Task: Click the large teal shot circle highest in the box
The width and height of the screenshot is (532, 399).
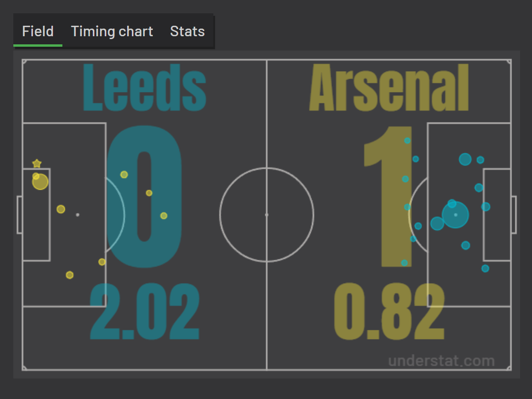Action: click(465, 159)
